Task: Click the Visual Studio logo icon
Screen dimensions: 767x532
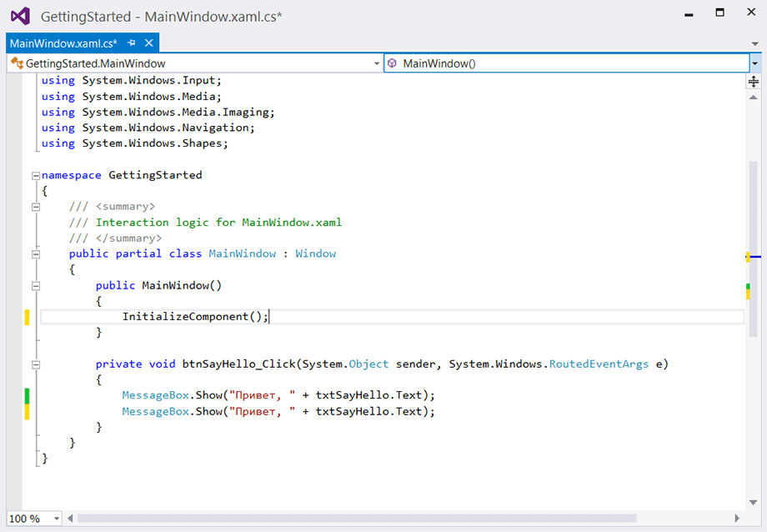Action: pyautogui.click(x=20, y=16)
